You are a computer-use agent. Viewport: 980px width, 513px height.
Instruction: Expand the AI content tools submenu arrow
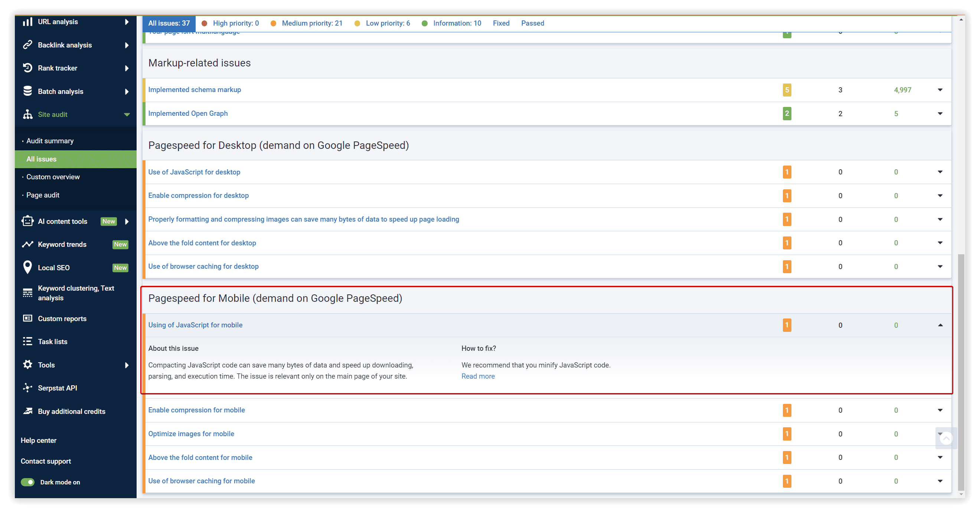point(127,222)
